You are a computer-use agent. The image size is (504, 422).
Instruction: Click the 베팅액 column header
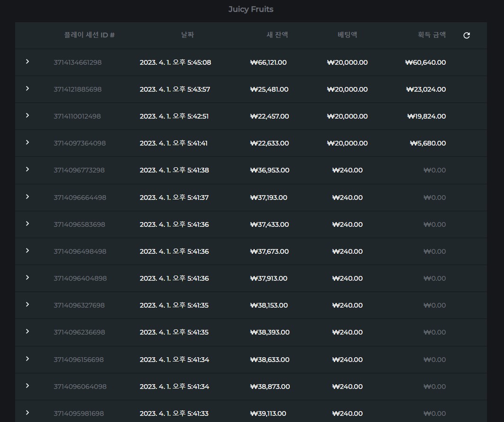click(x=348, y=34)
